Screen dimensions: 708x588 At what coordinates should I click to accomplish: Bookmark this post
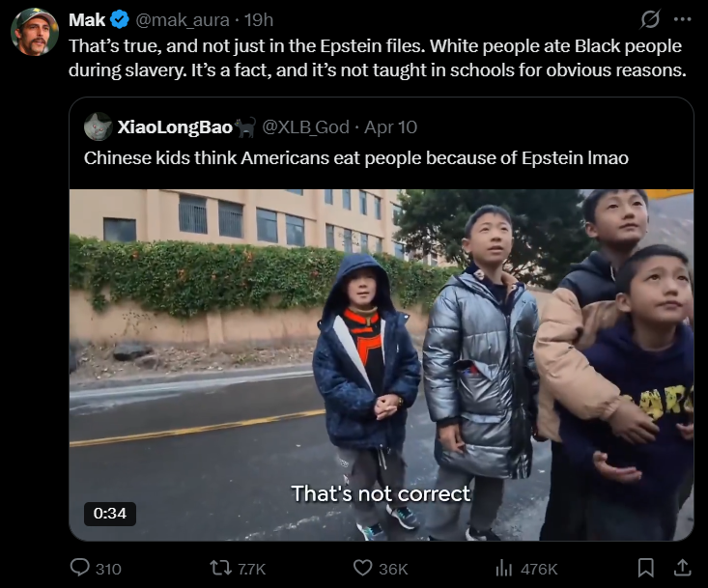645,568
